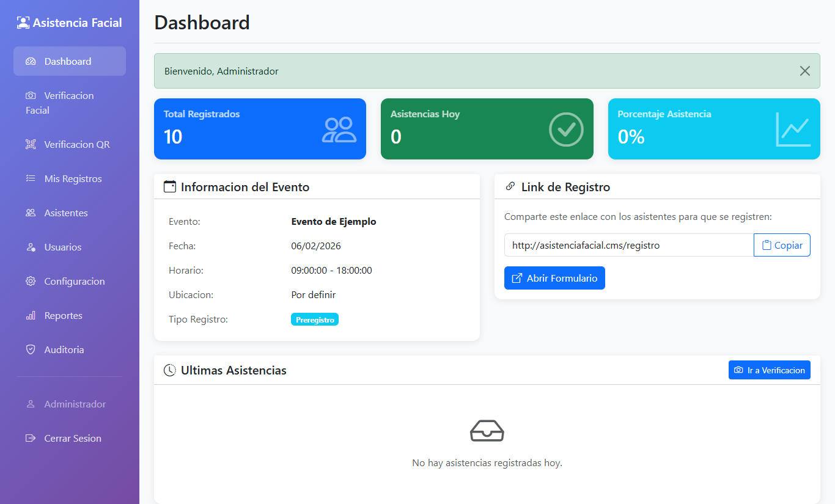Click the Abrir Formulario button
835x504 pixels.
tap(554, 278)
